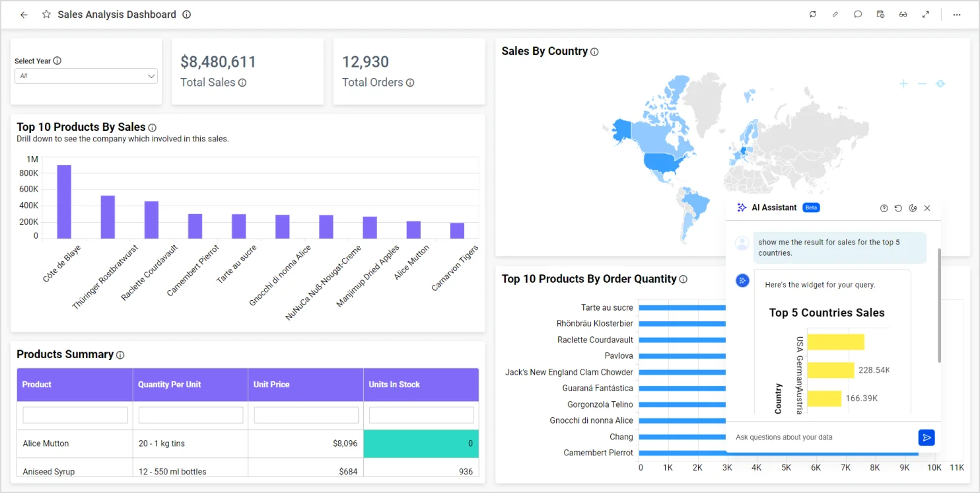Star the Sales Analysis Dashboard as favorite
980x493 pixels.
coord(46,15)
